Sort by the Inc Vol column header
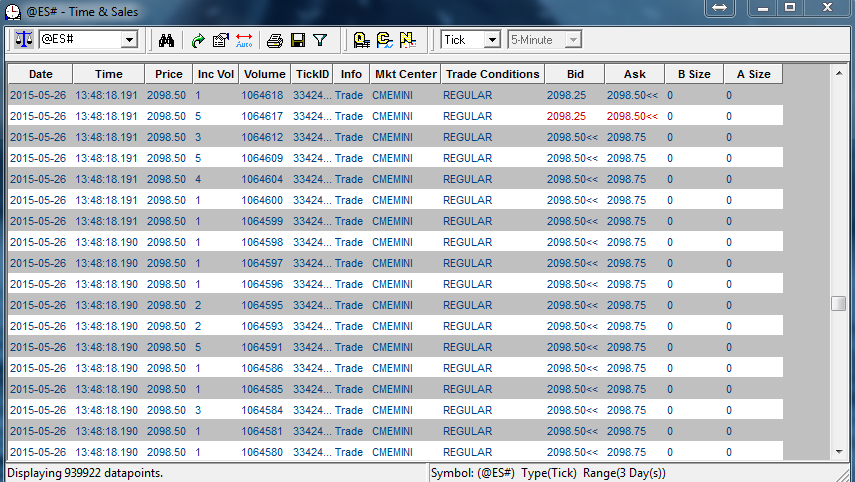855x482 pixels. pyautogui.click(x=216, y=74)
